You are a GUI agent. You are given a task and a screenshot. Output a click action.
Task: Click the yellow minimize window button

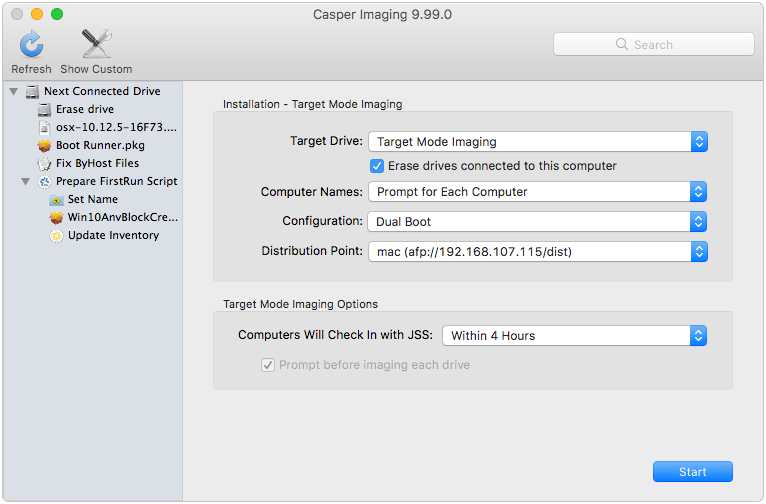pos(37,14)
